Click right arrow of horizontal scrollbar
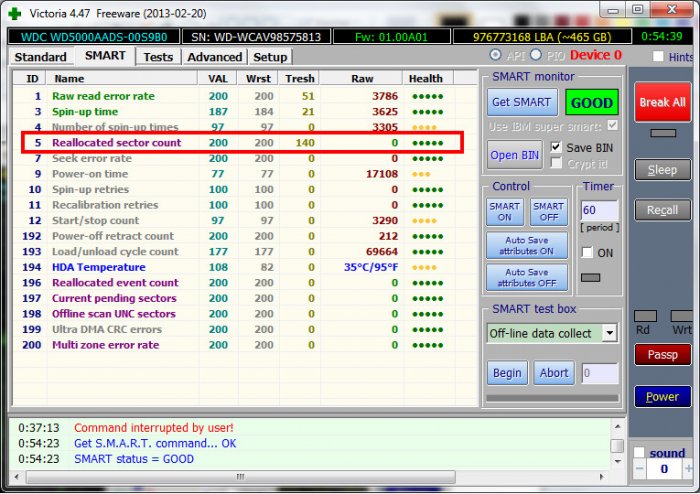The height and width of the screenshot is (494, 700). coord(601,477)
